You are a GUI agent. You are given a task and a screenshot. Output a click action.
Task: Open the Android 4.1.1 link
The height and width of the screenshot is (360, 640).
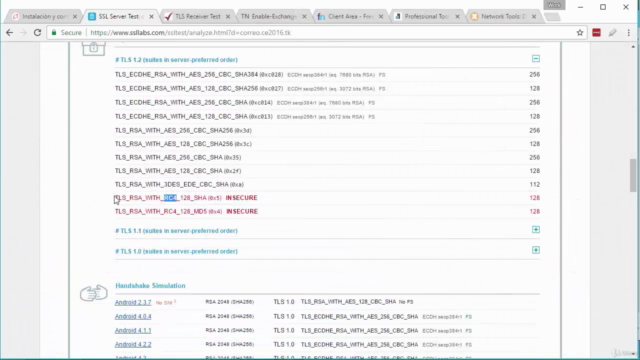133,330
